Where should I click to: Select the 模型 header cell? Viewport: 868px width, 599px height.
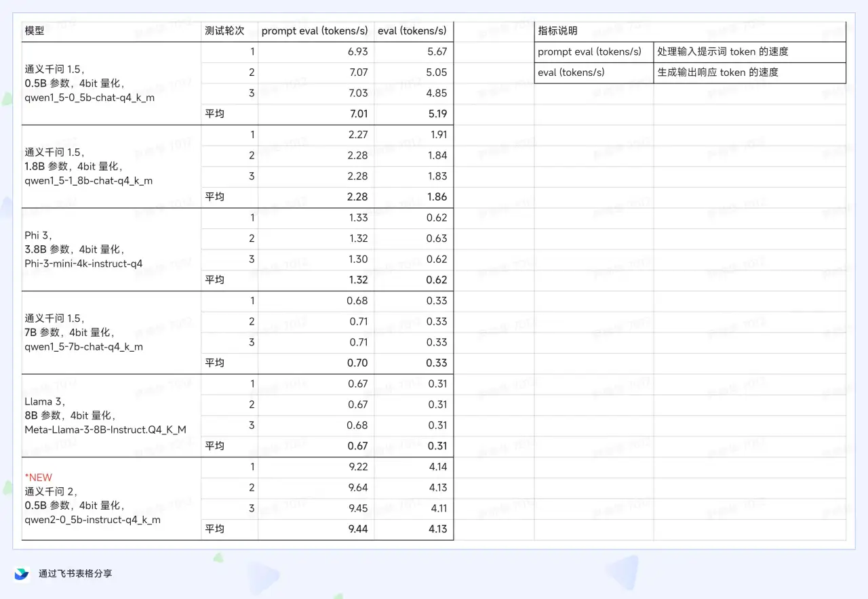(111, 31)
